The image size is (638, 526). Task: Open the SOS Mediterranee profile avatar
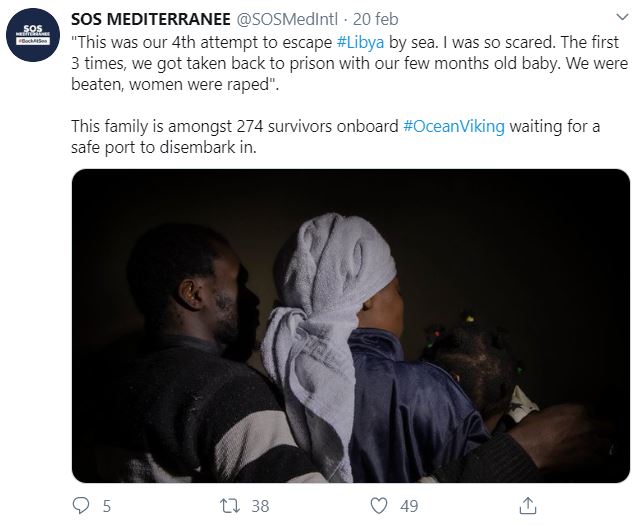(x=33, y=35)
